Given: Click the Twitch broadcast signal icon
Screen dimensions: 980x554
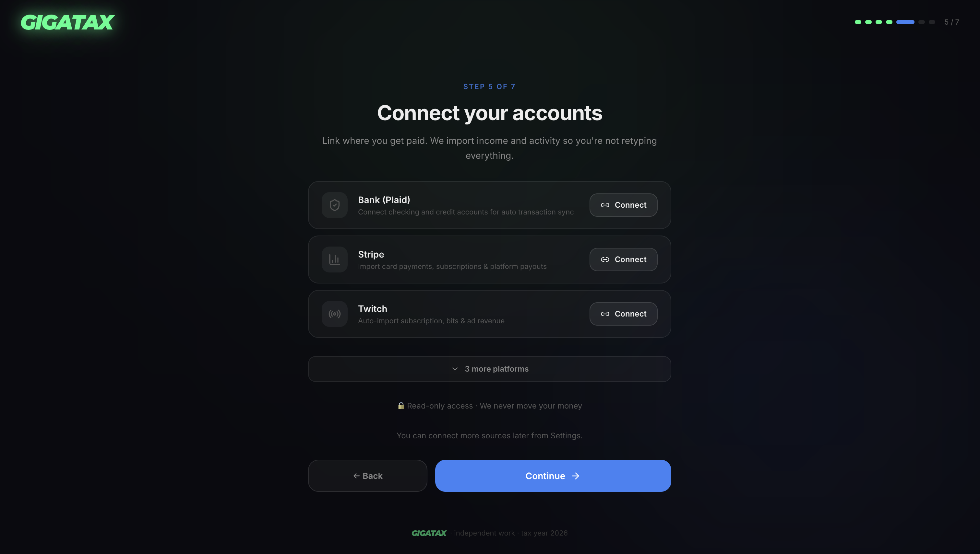Looking at the screenshot, I should [x=334, y=314].
